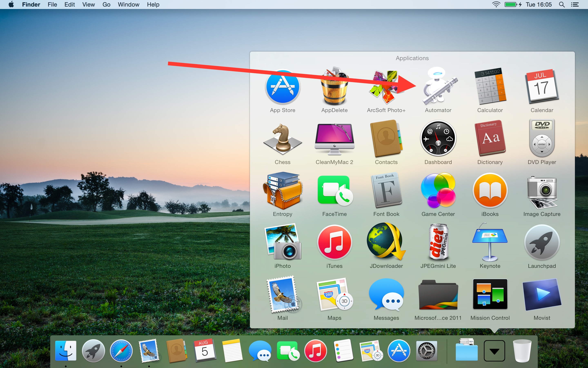
Task: Open ArcSoft Photo+ application
Action: coord(386,87)
